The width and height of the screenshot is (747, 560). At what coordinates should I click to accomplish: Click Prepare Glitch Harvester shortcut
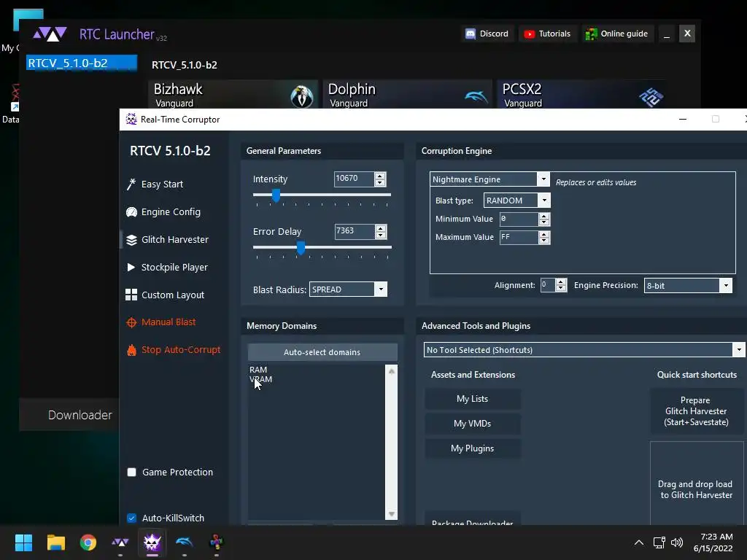[697, 411]
